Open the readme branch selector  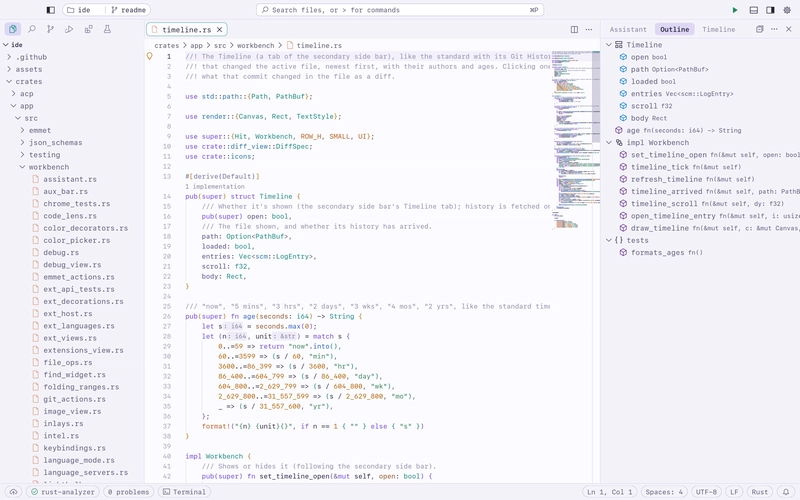[x=128, y=10]
